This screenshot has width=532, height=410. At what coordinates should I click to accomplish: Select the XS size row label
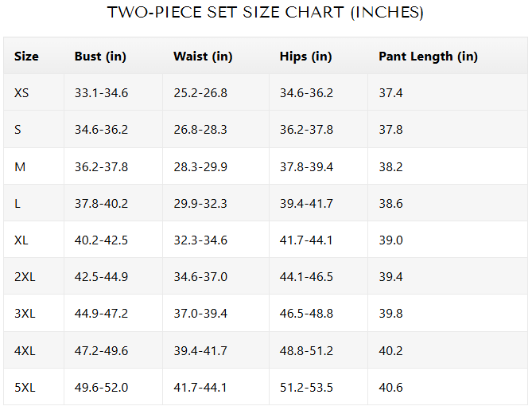[x=21, y=93]
